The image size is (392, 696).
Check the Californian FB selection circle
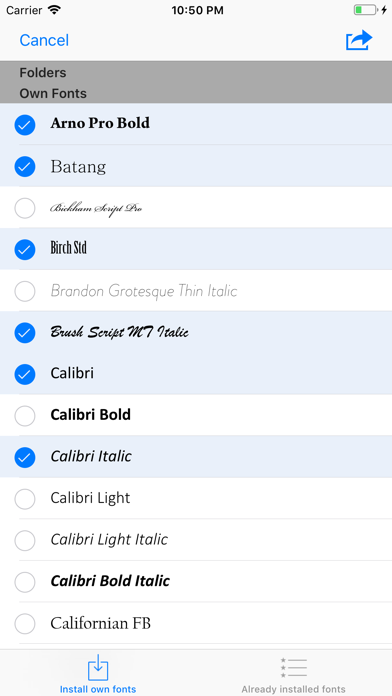25,624
